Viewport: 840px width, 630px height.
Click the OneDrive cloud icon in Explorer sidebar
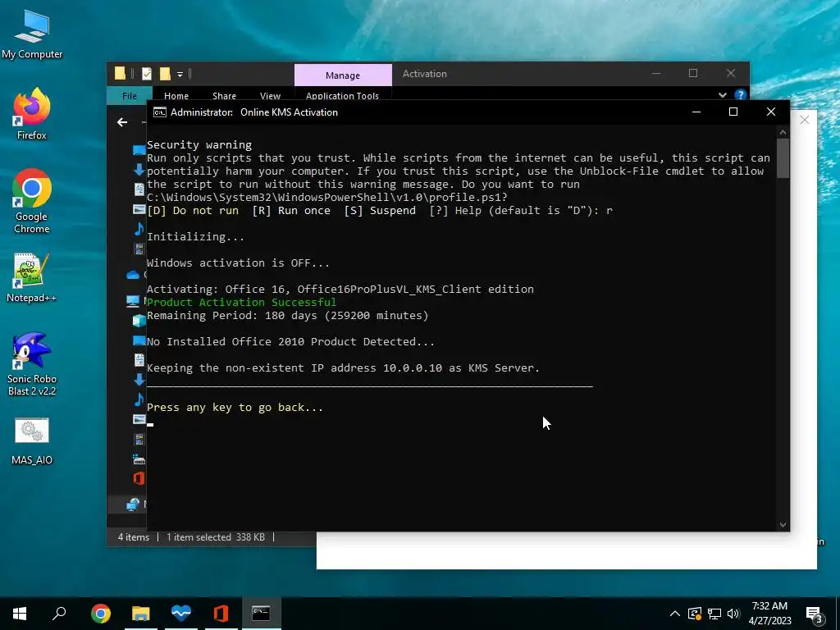(133, 275)
